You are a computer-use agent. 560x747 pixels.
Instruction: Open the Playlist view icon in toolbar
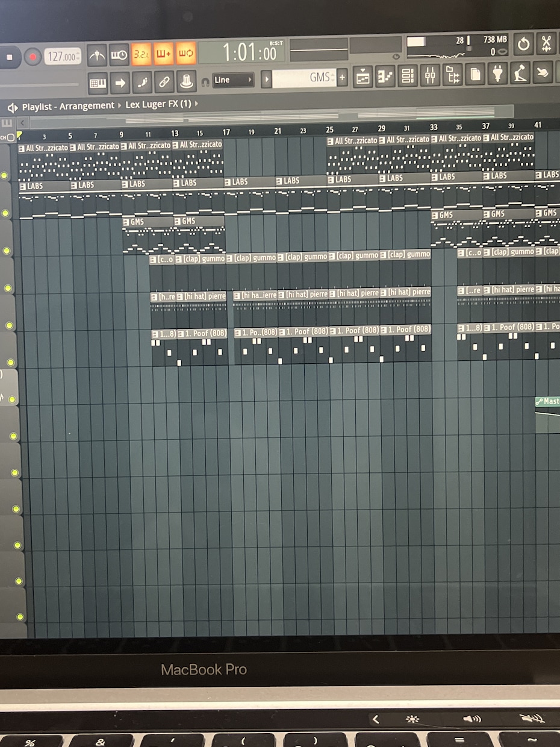coord(362,77)
